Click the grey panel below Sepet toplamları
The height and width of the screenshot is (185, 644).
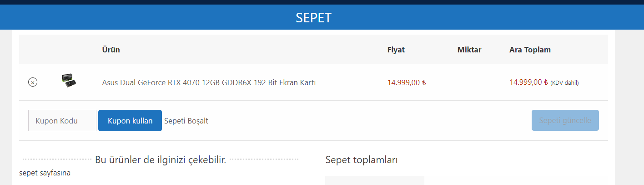pyautogui.click(x=374, y=180)
